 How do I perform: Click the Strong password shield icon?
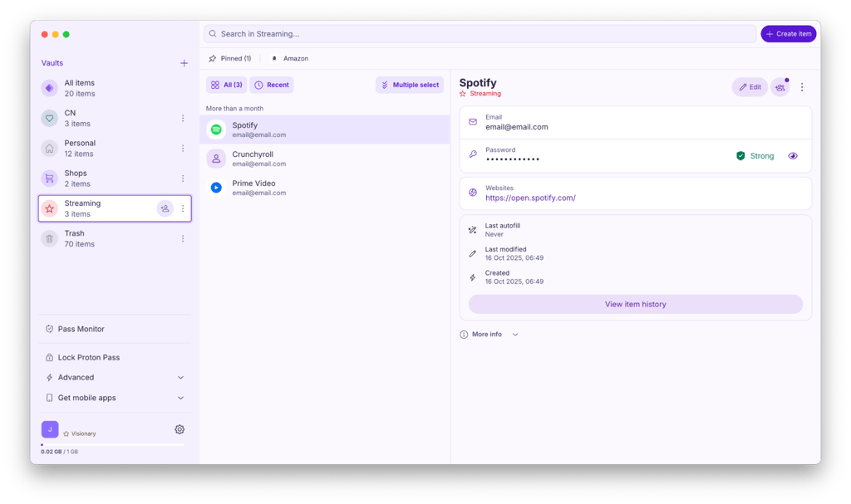[x=740, y=156]
